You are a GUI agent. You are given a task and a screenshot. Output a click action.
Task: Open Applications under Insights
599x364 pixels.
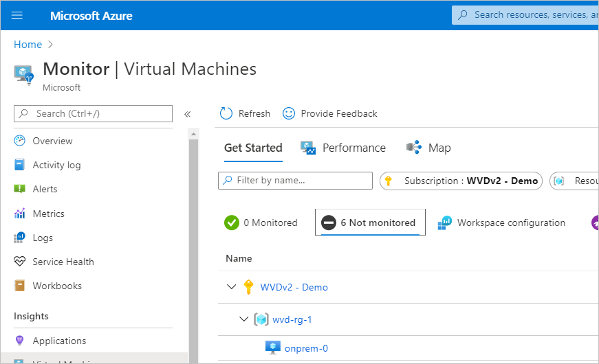(59, 341)
